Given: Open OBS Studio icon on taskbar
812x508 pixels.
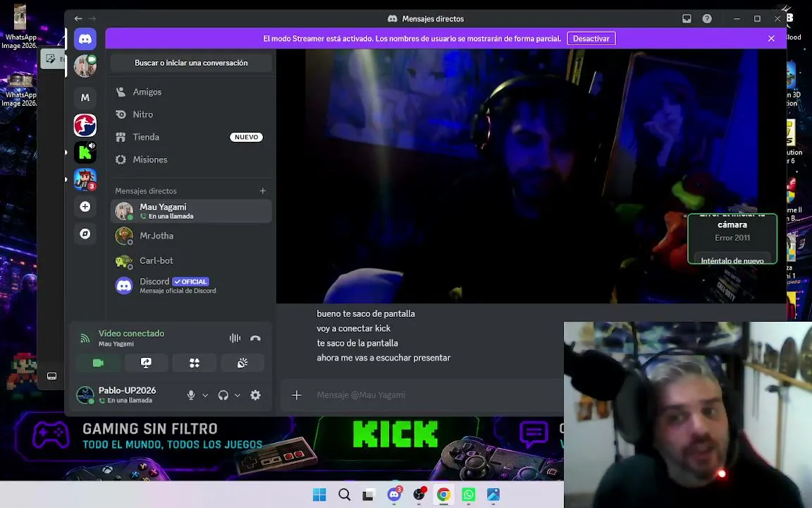Looking at the screenshot, I should [x=419, y=495].
